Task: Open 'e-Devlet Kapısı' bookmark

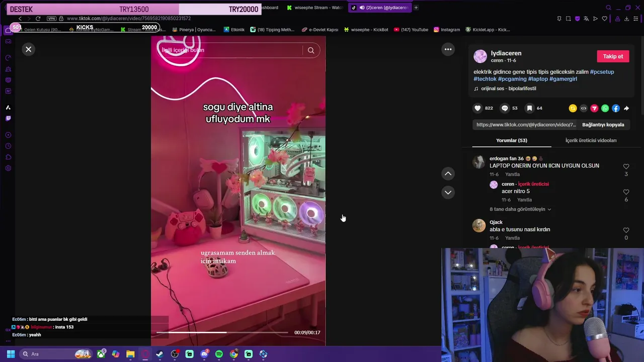Action: click(320, 30)
